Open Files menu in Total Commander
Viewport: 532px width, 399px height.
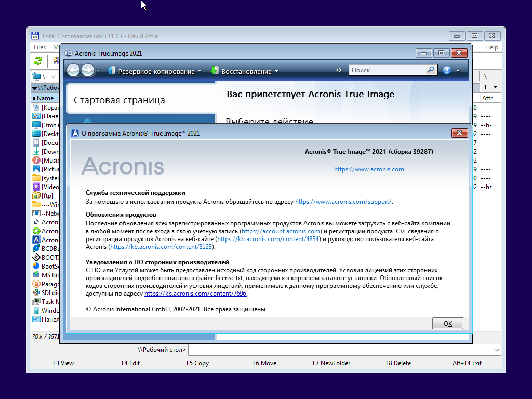39,47
